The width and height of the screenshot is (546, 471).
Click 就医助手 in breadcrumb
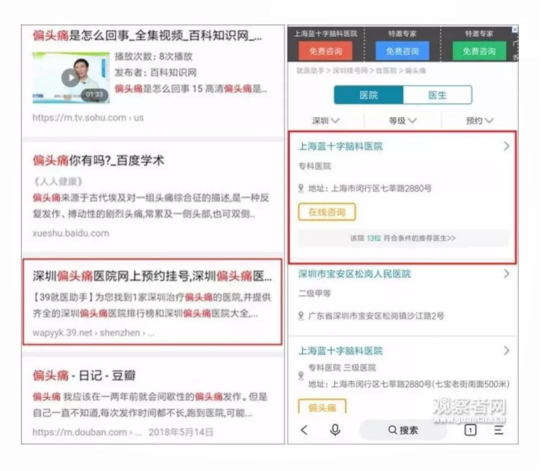310,71
